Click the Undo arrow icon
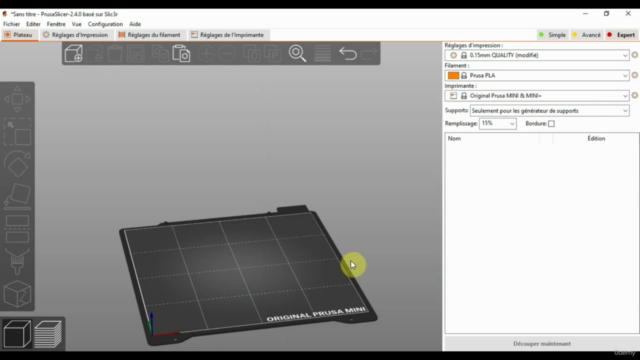Image resolution: width=640 pixels, height=360 pixels. pyautogui.click(x=348, y=53)
